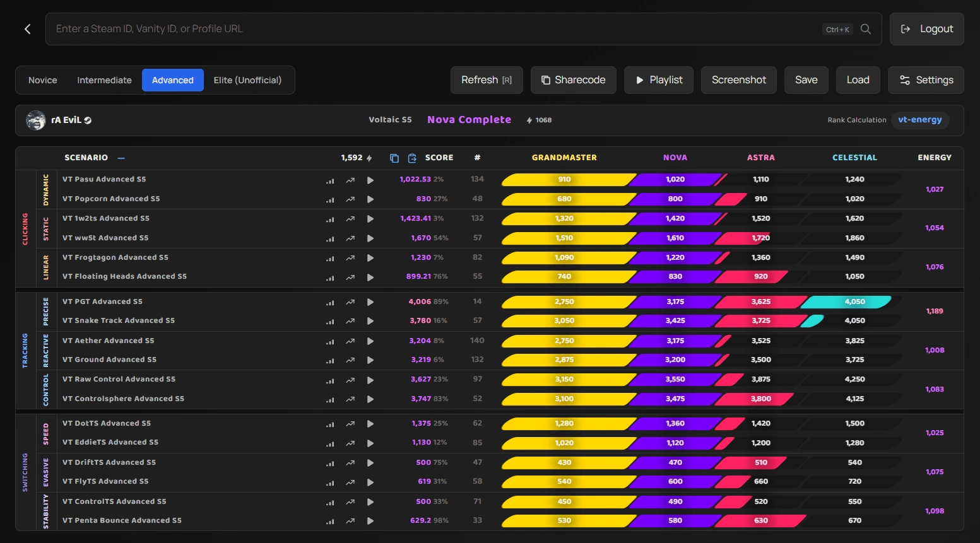Click the Refresh button

pos(486,80)
